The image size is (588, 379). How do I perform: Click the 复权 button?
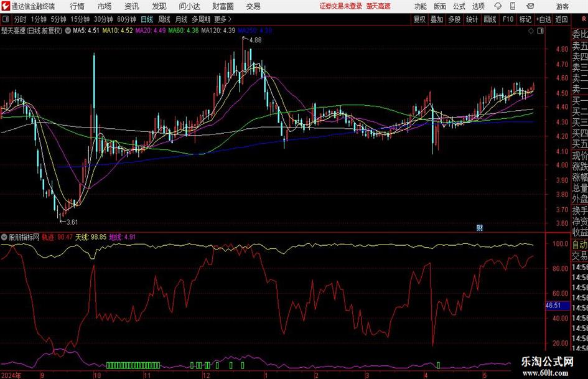coord(419,19)
